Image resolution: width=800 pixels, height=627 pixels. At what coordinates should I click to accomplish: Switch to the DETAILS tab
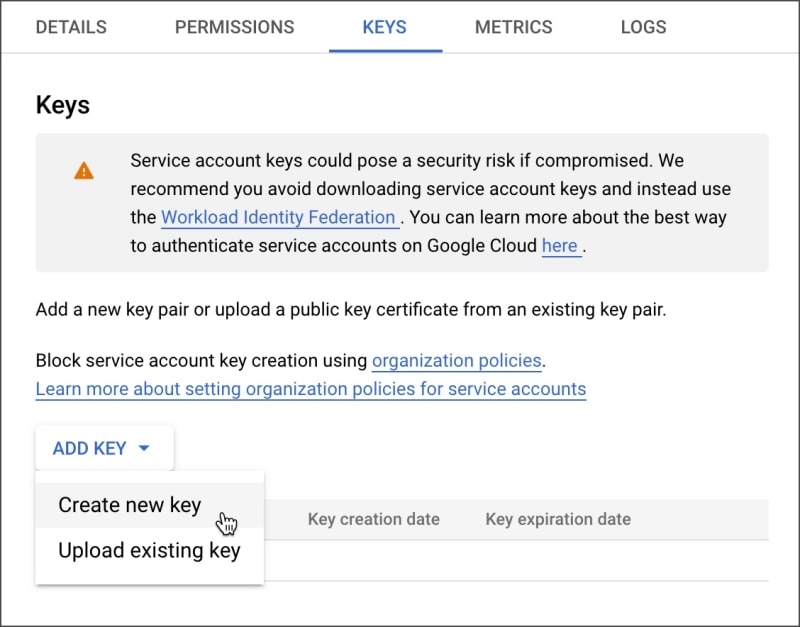coord(71,27)
